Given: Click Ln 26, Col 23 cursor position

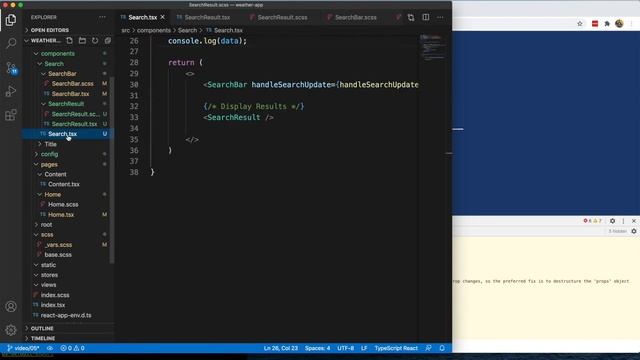Looking at the screenshot, I should [281, 348].
